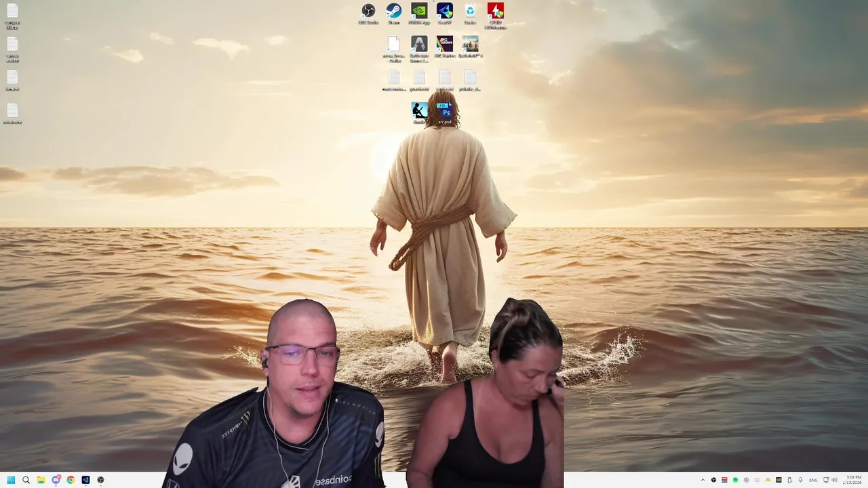Screen dimensions: 868x488
Task: Select the arc.psd Photoshop file
Action: (x=444, y=113)
